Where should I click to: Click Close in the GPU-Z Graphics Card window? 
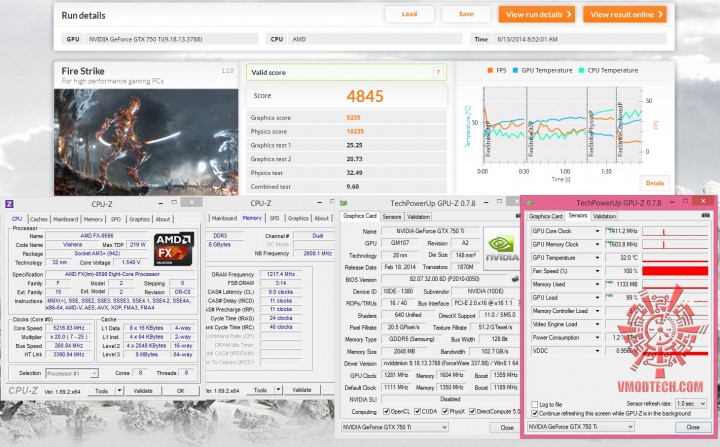pos(506,427)
